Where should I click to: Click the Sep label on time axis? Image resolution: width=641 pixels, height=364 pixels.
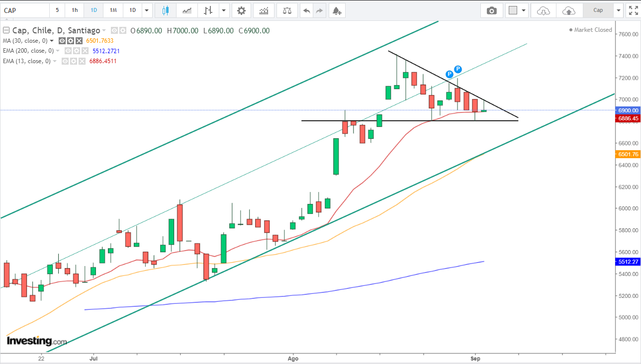[x=476, y=358]
